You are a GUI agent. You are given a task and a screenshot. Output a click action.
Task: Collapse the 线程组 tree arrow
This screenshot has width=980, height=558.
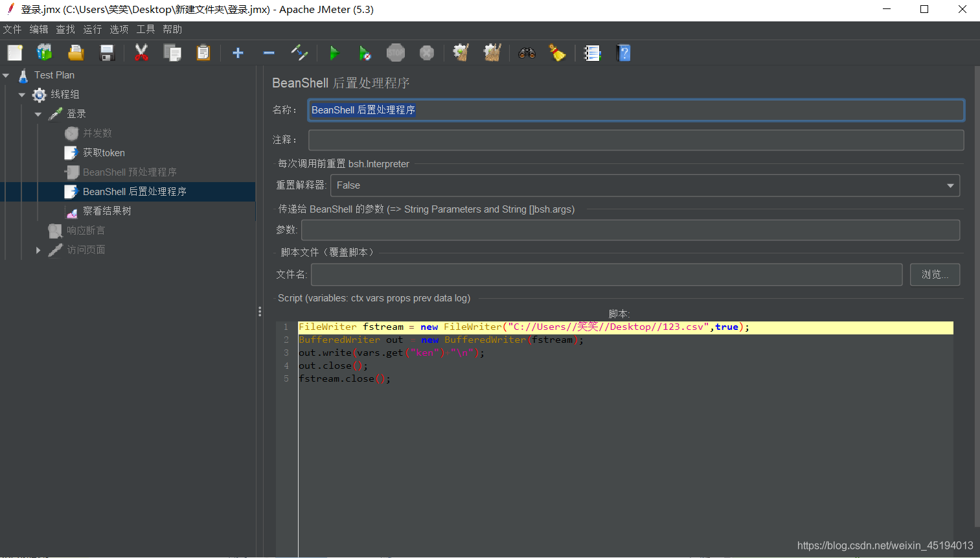click(x=22, y=95)
